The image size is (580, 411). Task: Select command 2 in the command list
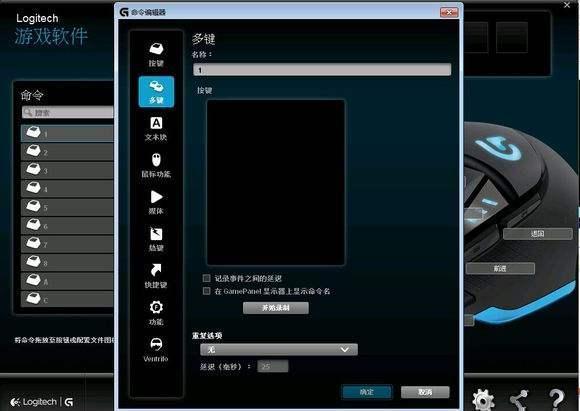coord(67,152)
